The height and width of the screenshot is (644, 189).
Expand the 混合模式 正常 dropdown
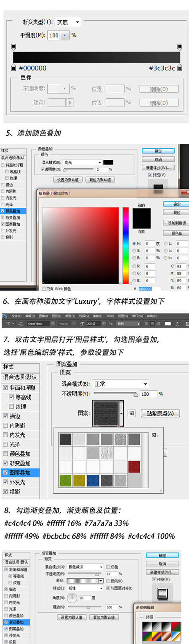click(x=120, y=384)
